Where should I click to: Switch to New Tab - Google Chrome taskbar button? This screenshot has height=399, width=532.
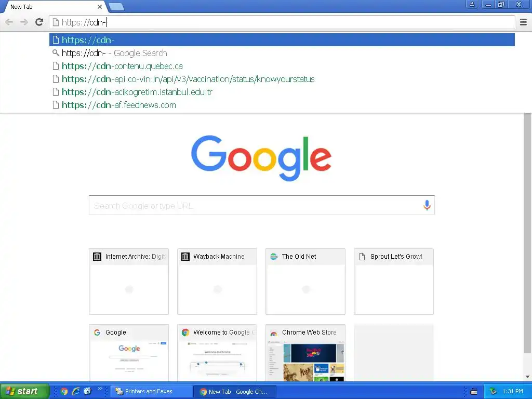[x=235, y=392]
